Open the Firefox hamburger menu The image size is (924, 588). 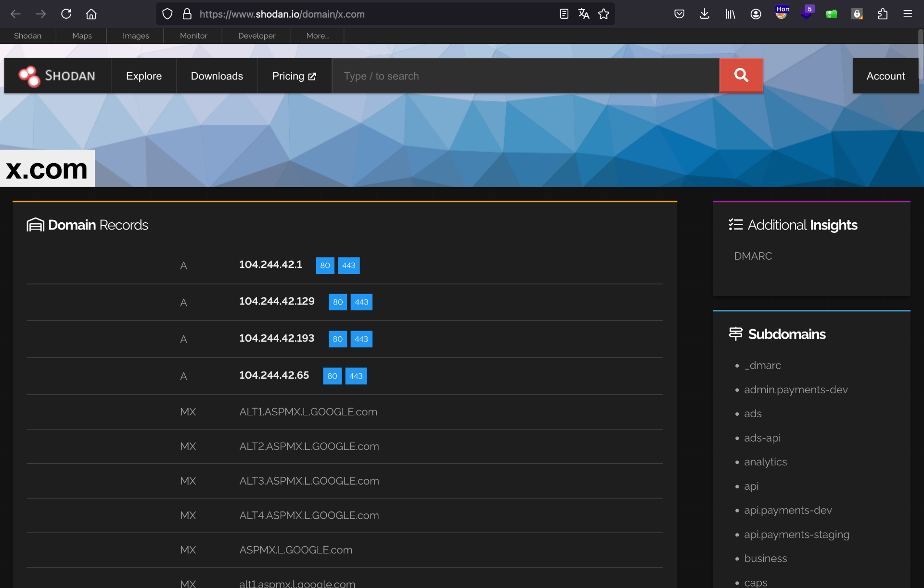click(908, 14)
